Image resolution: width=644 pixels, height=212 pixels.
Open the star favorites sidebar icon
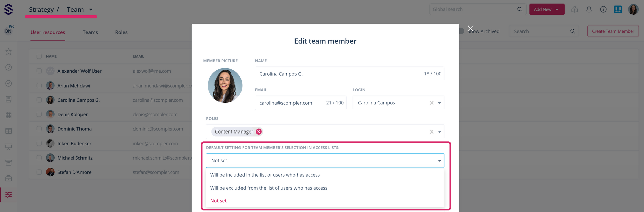tap(9, 52)
